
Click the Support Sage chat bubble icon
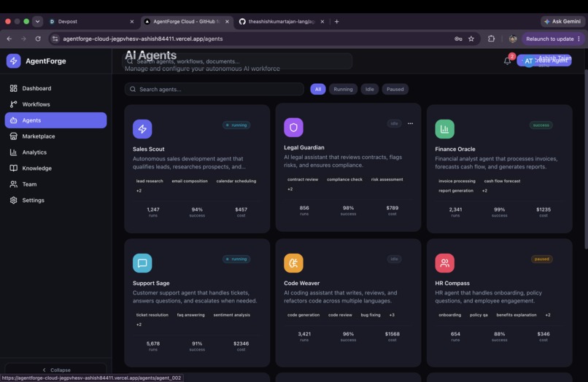coord(142,263)
